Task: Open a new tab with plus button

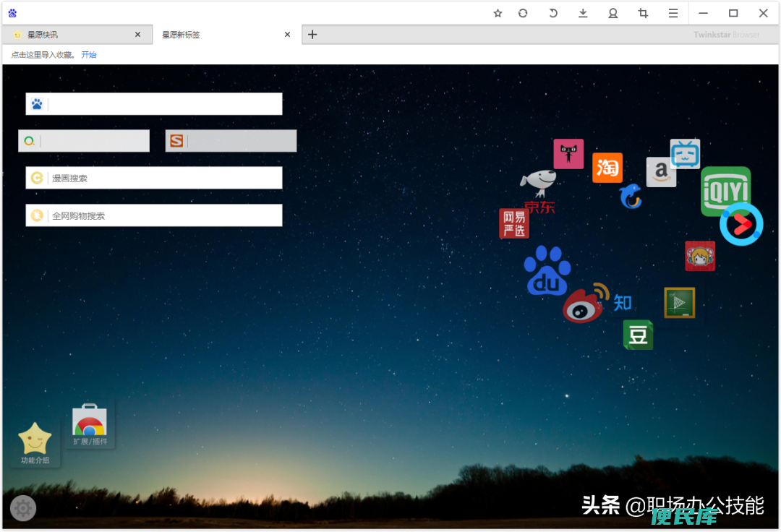Action: pos(312,35)
